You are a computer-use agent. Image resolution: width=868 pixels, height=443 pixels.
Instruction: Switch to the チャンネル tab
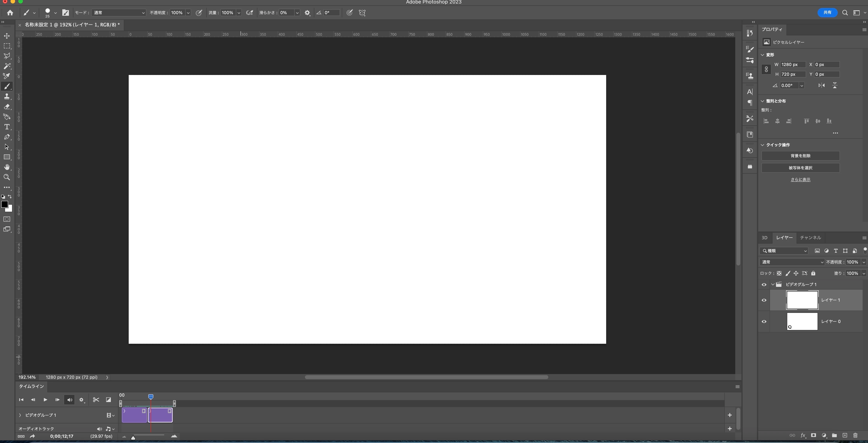pos(810,238)
